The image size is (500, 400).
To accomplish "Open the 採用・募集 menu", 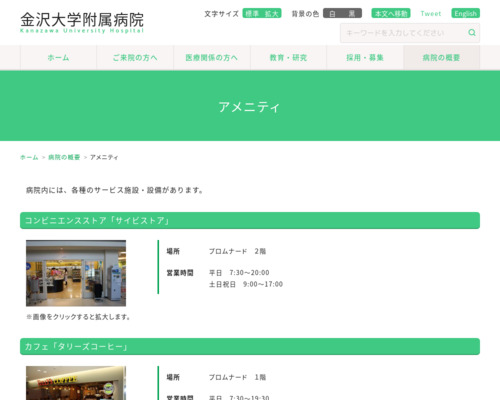I will [x=365, y=58].
